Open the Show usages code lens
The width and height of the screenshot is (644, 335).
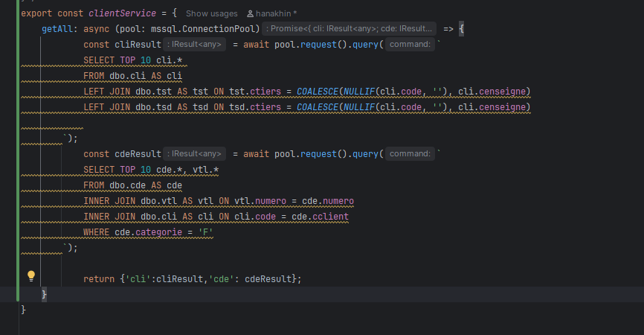[211, 13]
